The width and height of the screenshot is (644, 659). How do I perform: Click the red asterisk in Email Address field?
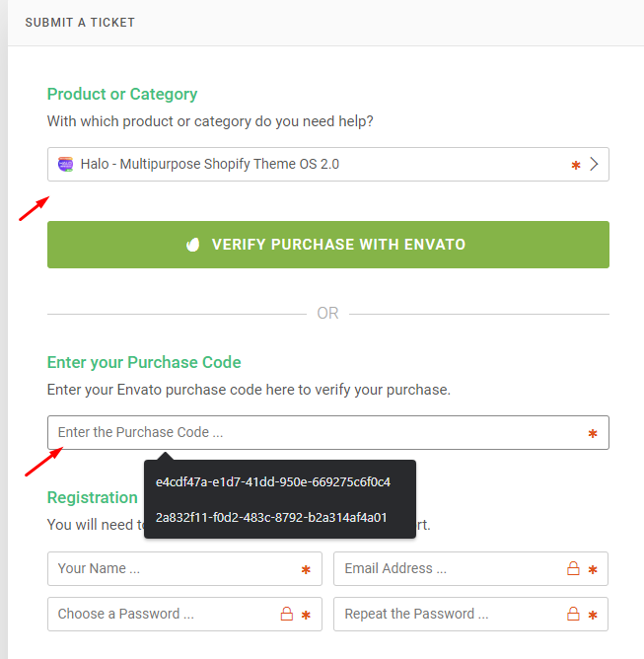click(x=593, y=570)
